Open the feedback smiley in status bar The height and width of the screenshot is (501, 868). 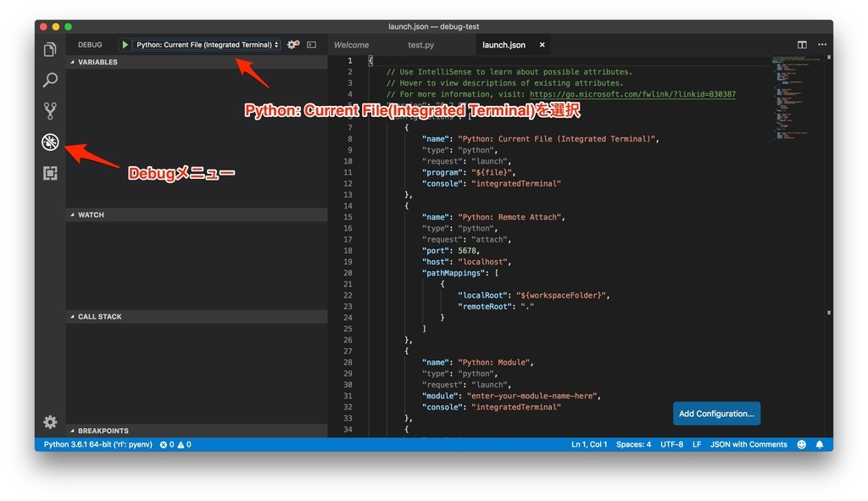[801, 444]
